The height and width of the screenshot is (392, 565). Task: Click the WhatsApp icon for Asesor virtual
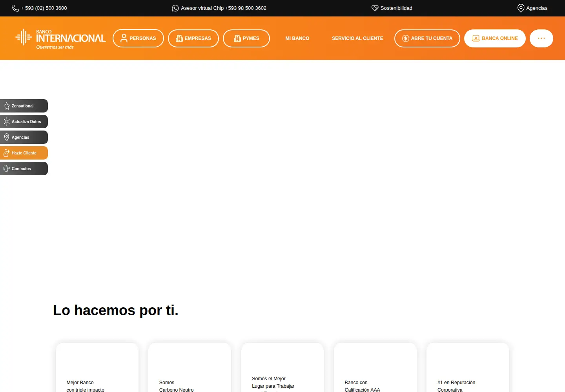coord(175,8)
